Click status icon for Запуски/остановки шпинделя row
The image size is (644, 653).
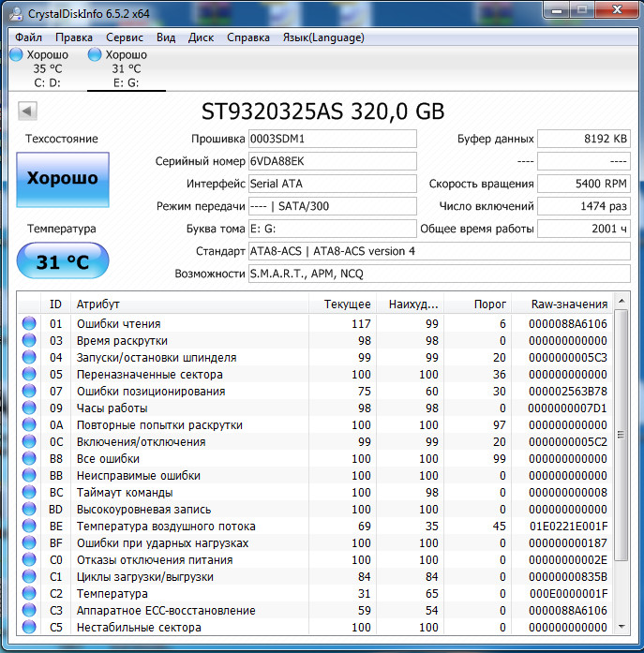pyautogui.click(x=29, y=357)
